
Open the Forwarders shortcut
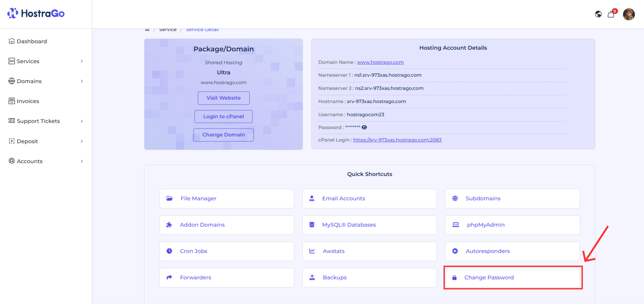point(227,278)
